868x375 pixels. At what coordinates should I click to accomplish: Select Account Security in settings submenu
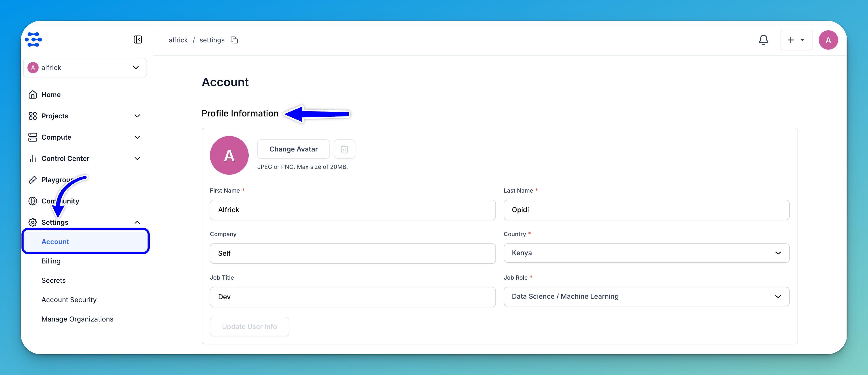click(69, 300)
